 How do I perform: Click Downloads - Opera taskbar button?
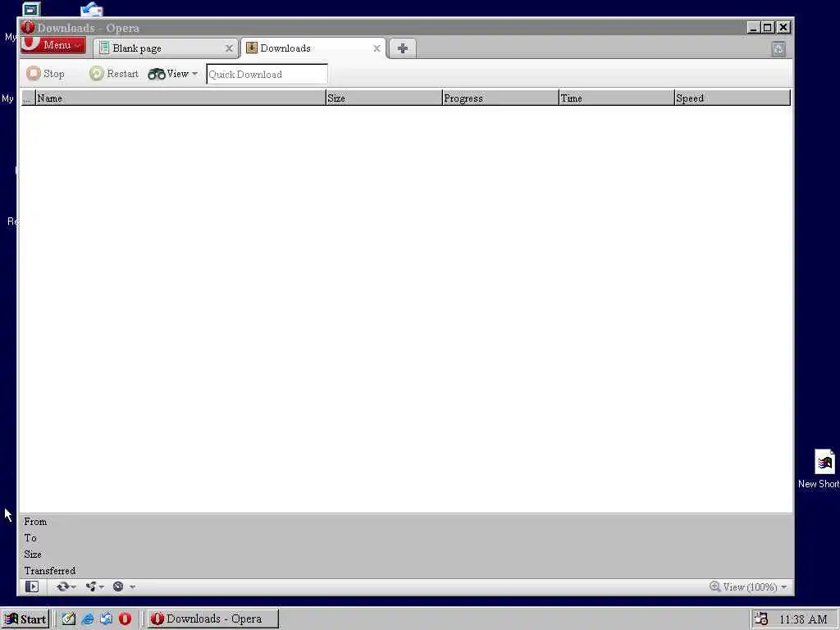click(213, 619)
